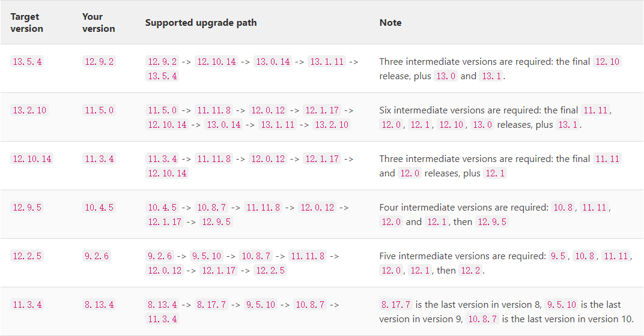The width and height of the screenshot is (644, 336).
Task: Click 12.1.17 in the 13.2.10 target row path
Action: [x=322, y=110]
